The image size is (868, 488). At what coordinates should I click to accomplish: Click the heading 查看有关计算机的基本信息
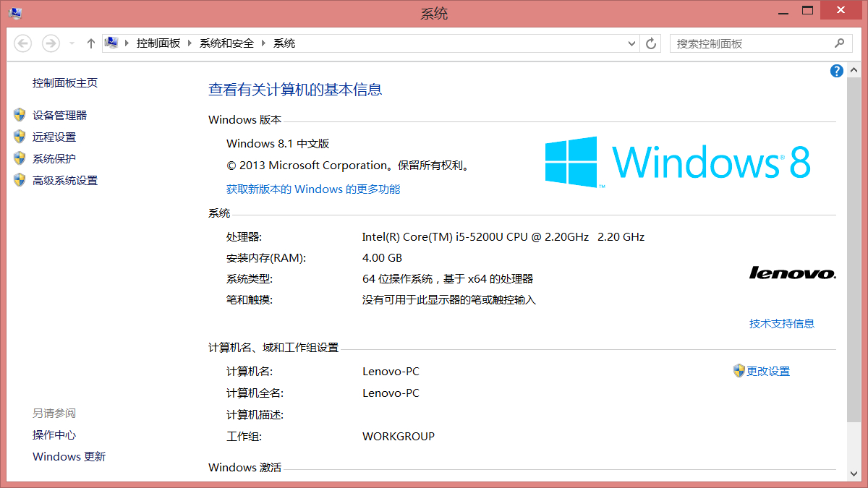click(x=295, y=90)
